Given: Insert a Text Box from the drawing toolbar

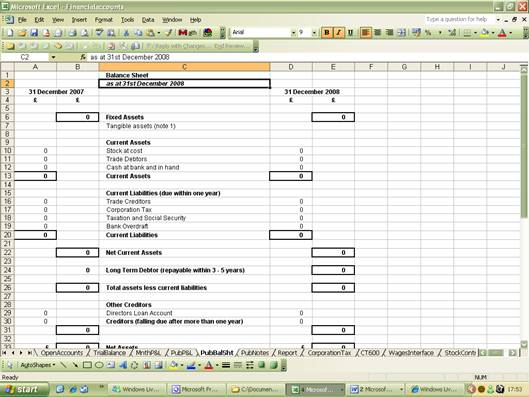Looking at the screenshot, I should (x=111, y=365).
